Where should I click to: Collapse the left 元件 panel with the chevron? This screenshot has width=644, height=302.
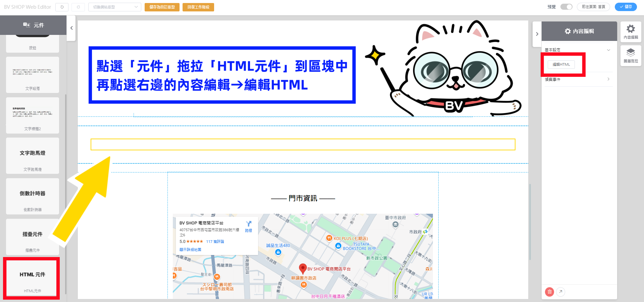click(x=71, y=28)
